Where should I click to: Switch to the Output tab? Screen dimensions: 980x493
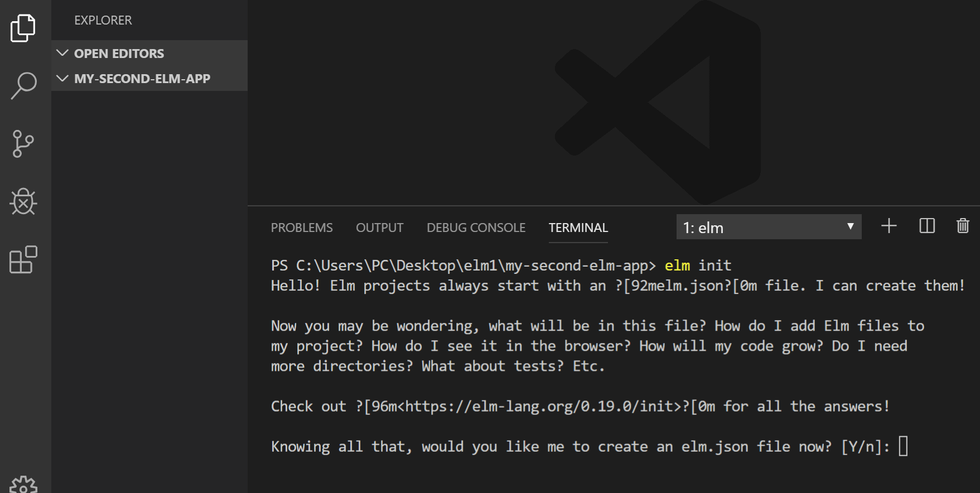(379, 228)
